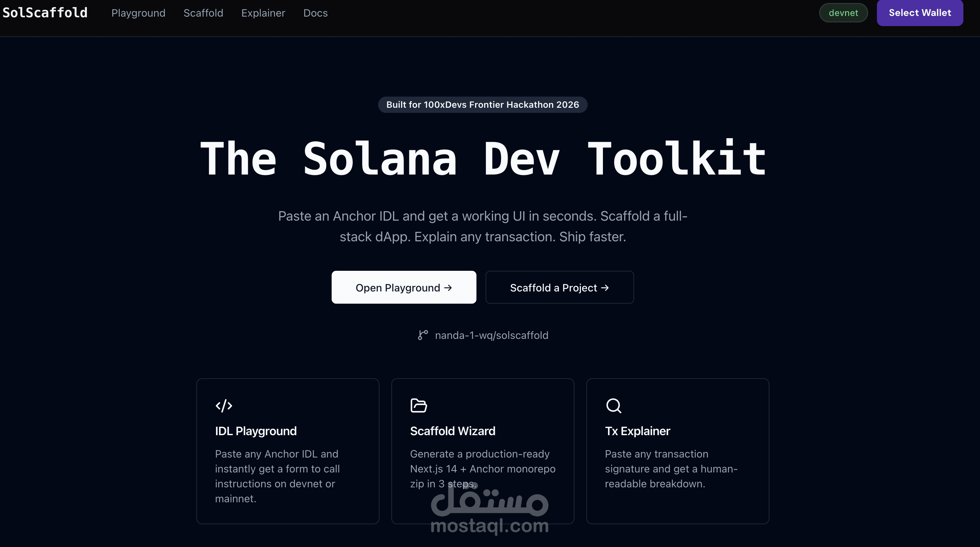Image resolution: width=980 pixels, height=547 pixels.
Task: Click the Select Wallet button
Action: (920, 13)
